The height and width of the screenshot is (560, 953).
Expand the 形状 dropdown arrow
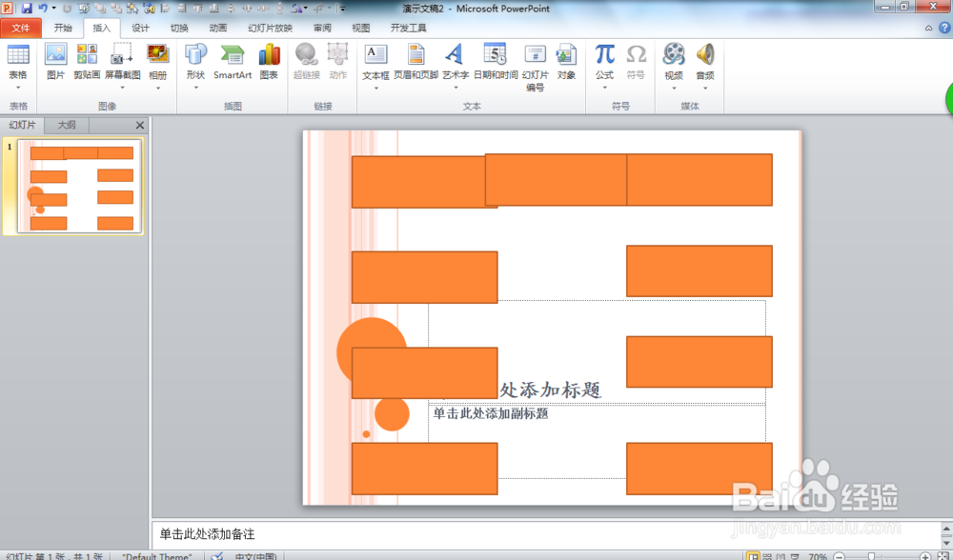(x=195, y=88)
